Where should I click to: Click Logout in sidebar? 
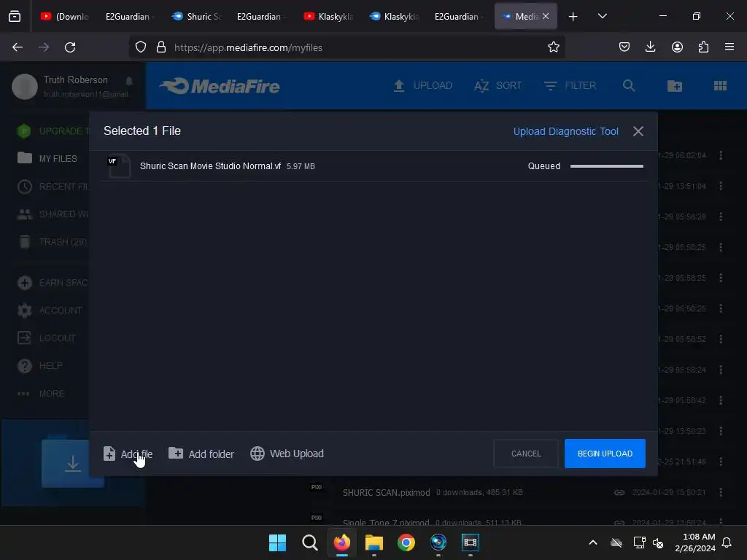click(46, 338)
